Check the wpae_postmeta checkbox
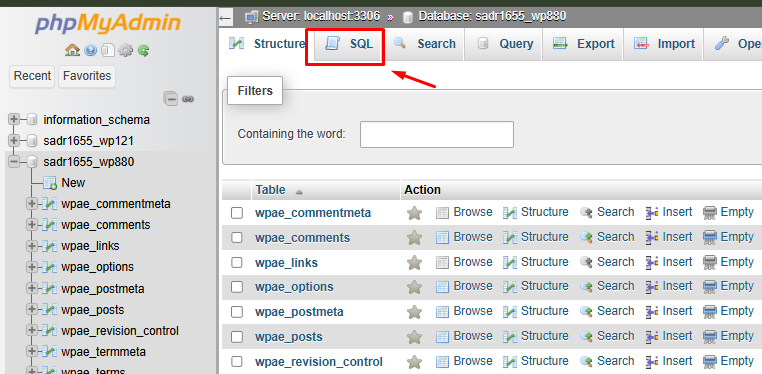Screen dimensions: 762x374 pyautogui.click(x=237, y=312)
